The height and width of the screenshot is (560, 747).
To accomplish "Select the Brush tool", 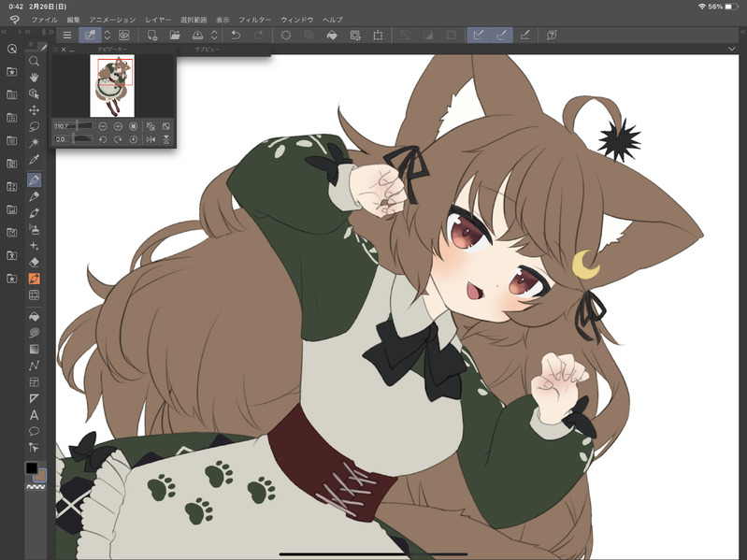I will pos(34,213).
